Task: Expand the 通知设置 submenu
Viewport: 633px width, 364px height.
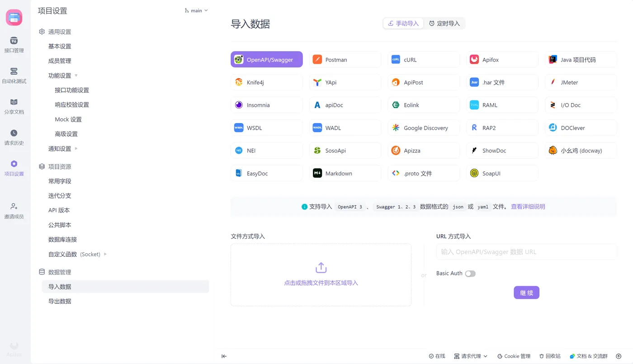Action: tap(76, 148)
